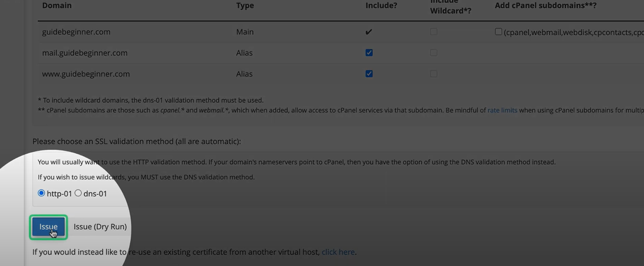
Task: Click the 'Please choose an SSL validation method' text
Action: point(137,141)
